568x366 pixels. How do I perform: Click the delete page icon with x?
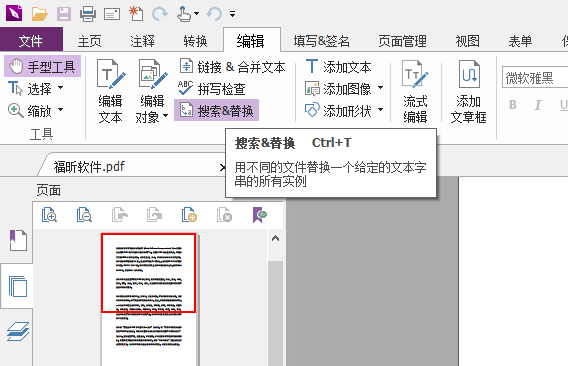pos(224,215)
